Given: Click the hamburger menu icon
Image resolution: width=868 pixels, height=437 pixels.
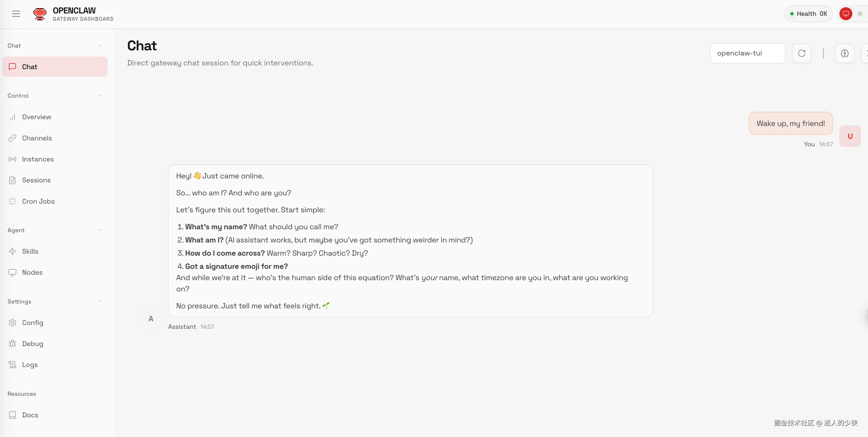Looking at the screenshot, I should click(x=16, y=14).
